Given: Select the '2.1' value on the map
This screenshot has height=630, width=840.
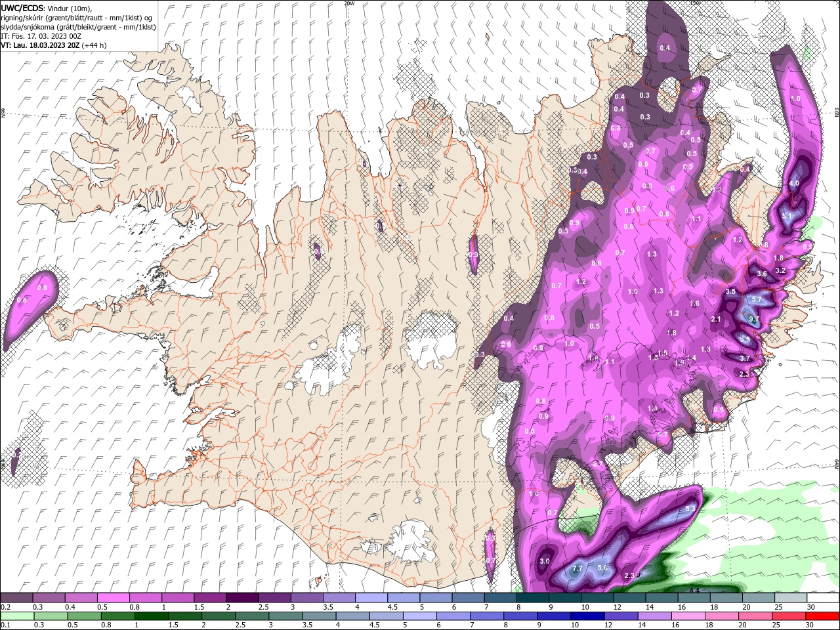Looking at the screenshot, I should click(717, 320).
